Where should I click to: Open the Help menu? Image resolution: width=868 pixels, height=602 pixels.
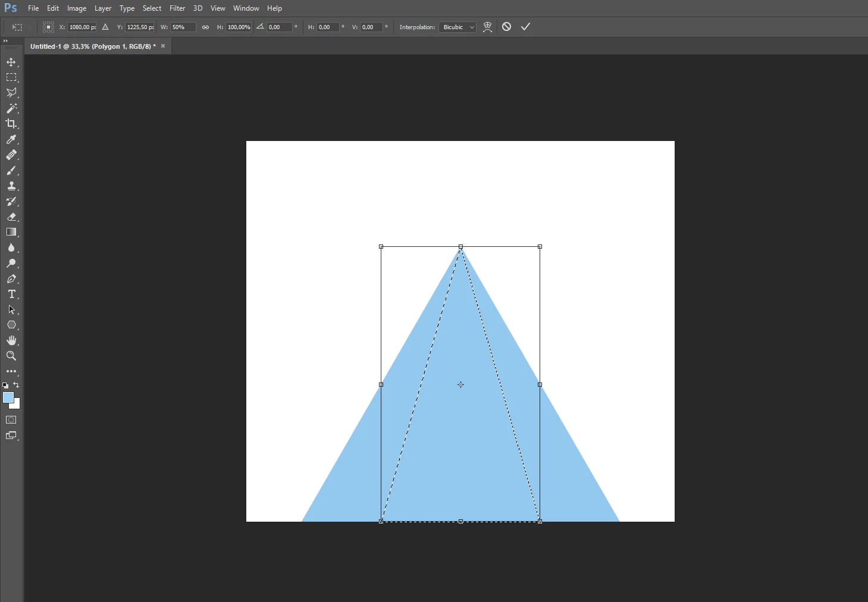point(274,8)
